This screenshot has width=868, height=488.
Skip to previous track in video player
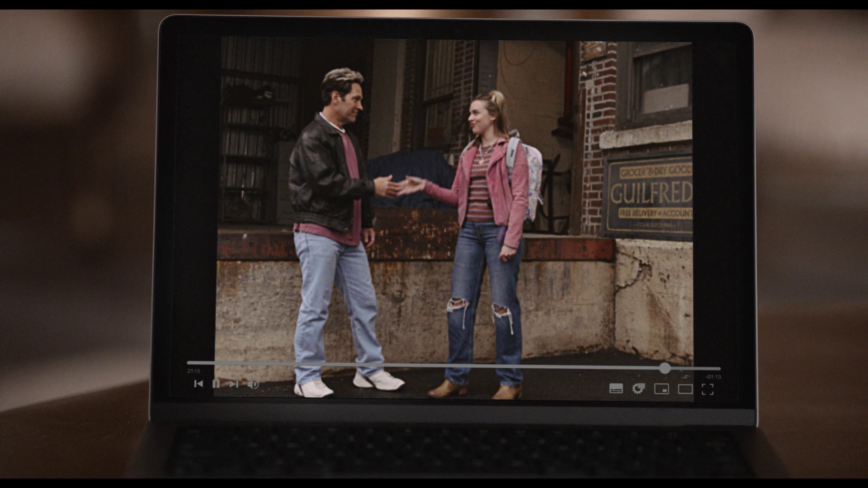(x=198, y=384)
